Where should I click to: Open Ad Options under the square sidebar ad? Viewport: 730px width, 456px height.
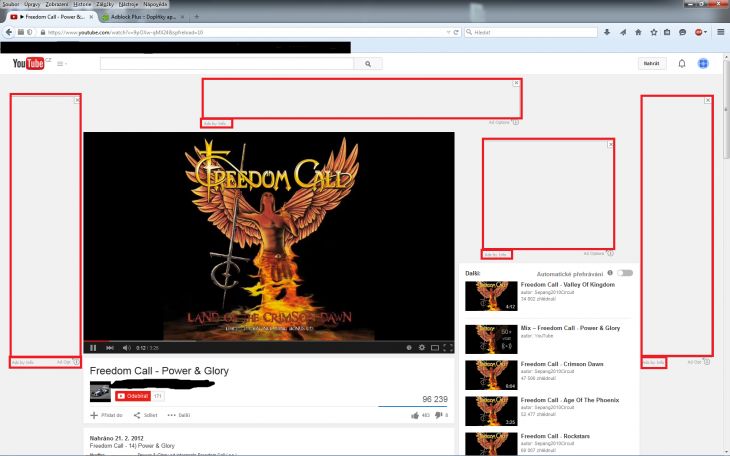pyautogui.click(x=598, y=253)
